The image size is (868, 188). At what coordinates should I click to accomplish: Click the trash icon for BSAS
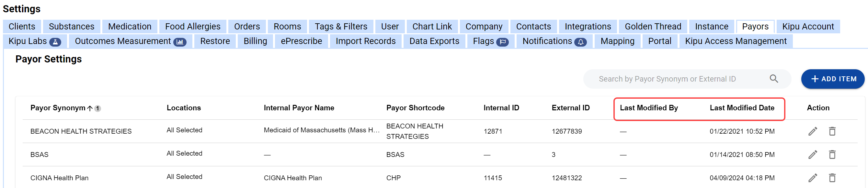point(832,154)
